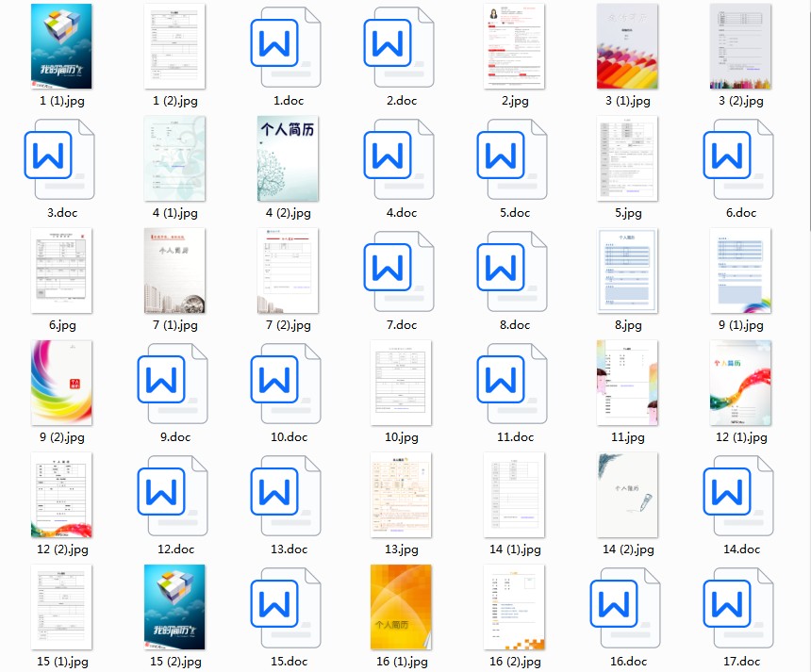The image size is (811, 672).
Task: Click the 5.jpg resume table thumbnail
Action: [x=627, y=158]
